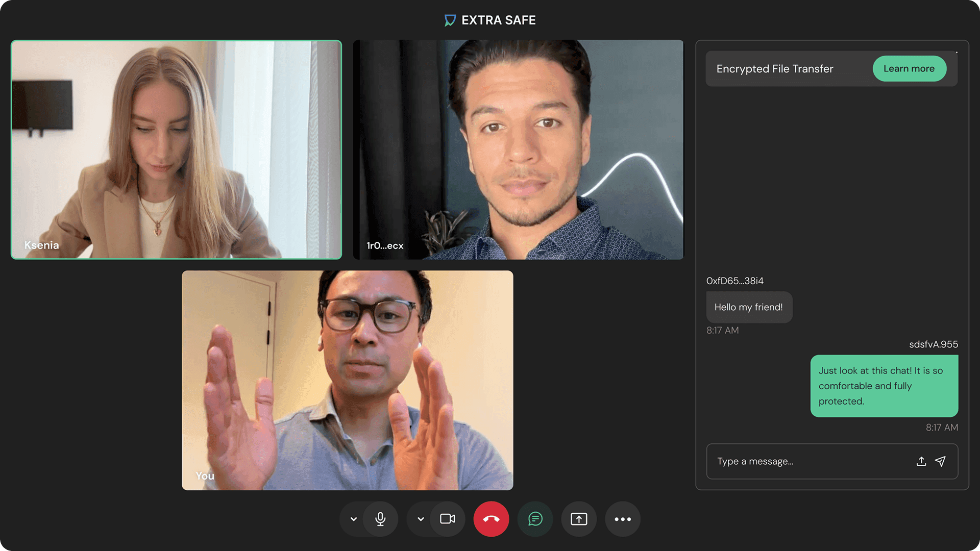The image size is (980, 551).
Task: Click the Extra Safe shield logo
Action: (450, 20)
